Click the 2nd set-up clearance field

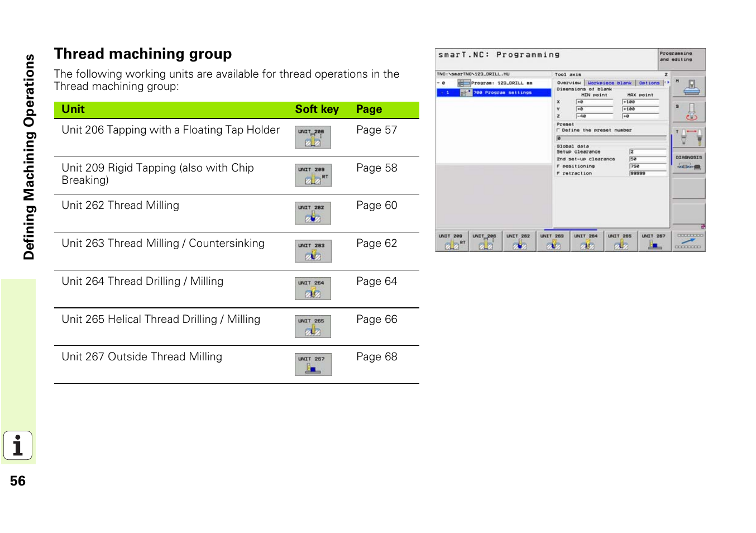(648, 159)
